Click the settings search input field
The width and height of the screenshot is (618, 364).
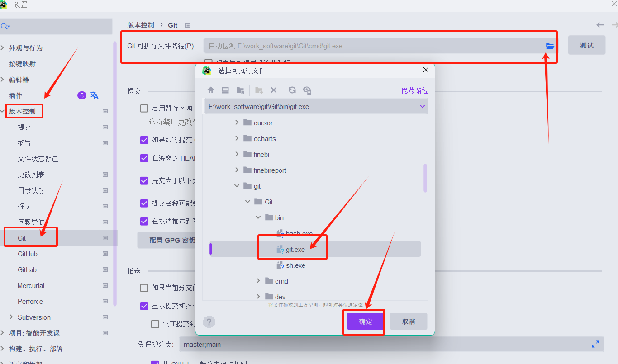point(56,26)
